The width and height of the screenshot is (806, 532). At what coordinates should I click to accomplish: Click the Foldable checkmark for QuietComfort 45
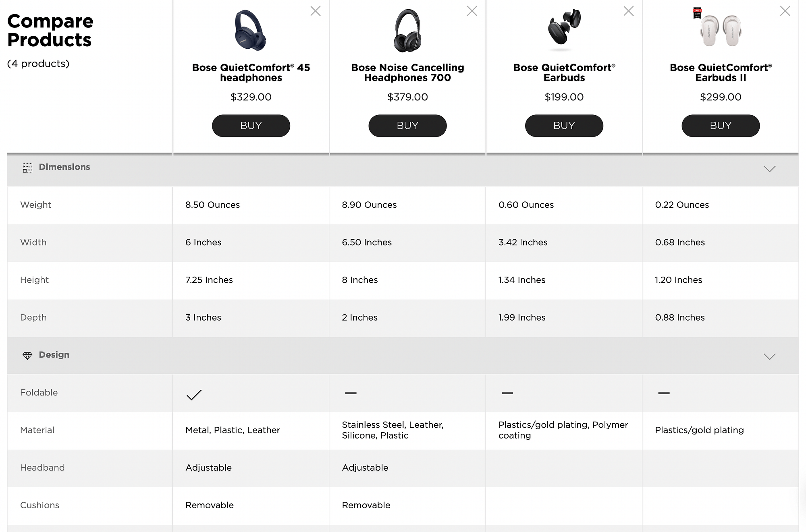pyautogui.click(x=194, y=394)
